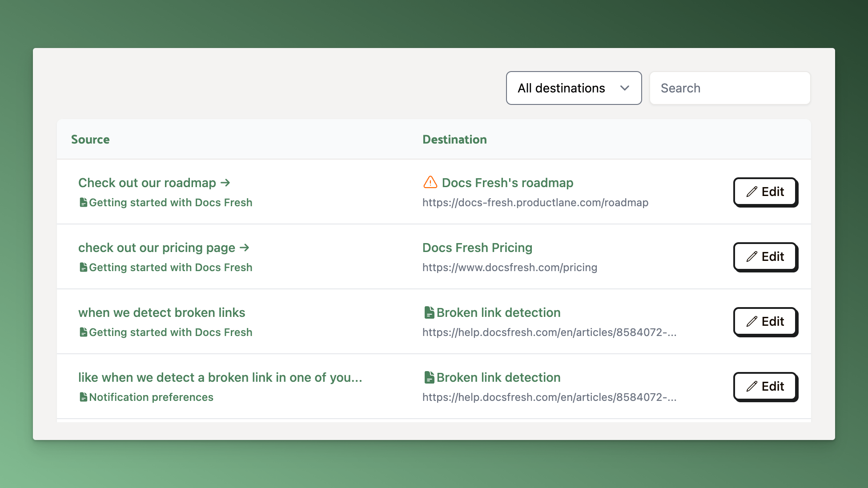Open 'when we detect broken links' source link

(162, 312)
